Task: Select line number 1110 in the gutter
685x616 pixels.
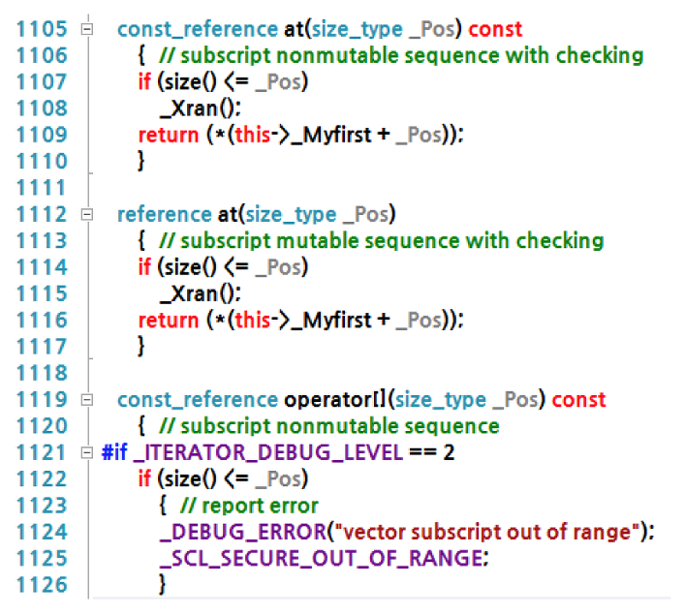Action: click(42, 162)
